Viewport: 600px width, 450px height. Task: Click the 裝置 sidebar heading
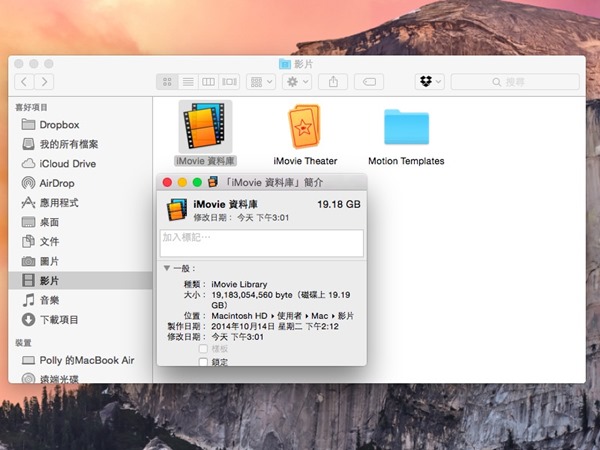[x=23, y=343]
